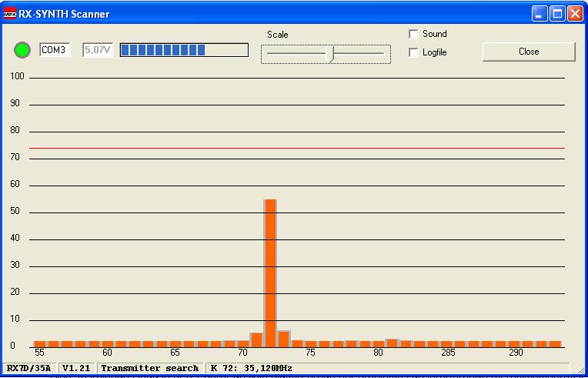This screenshot has width=588, height=378.
Task: Minimize the RX-SYNTH Scanner window
Action: tap(540, 15)
